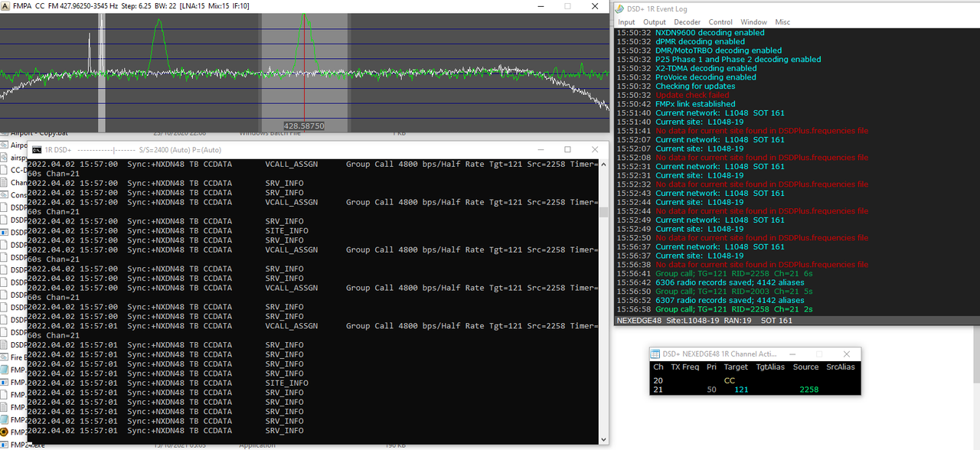Select target 121 on channel 21 row
The height and width of the screenshot is (450, 980).
click(x=741, y=390)
